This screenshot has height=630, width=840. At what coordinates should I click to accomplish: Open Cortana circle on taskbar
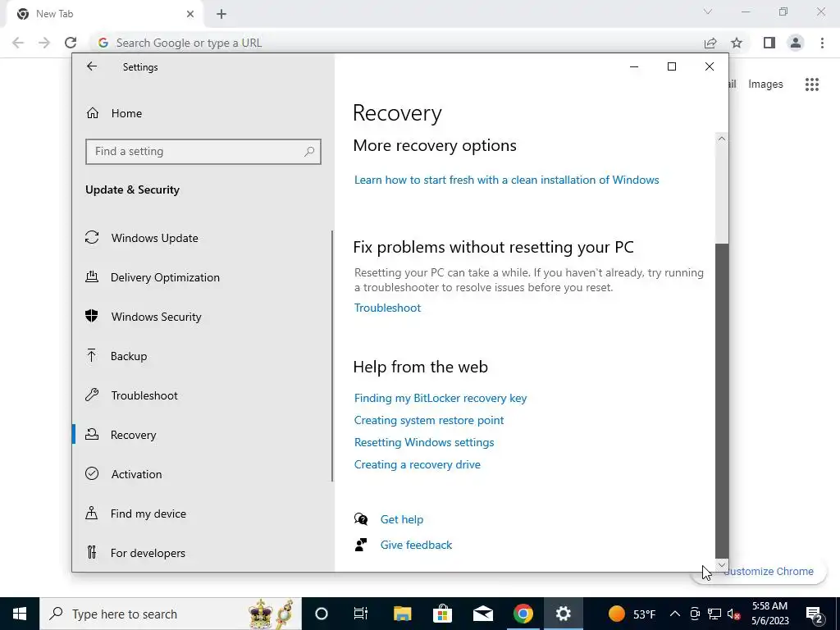322,614
